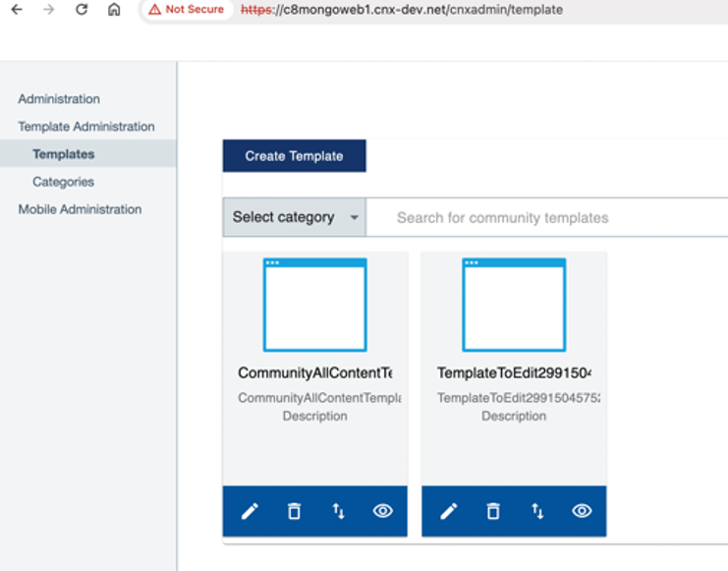The height and width of the screenshot is (571, 728).
Task: Delete the TemplateToEdit card using trash icon
Action: point(493,511)
